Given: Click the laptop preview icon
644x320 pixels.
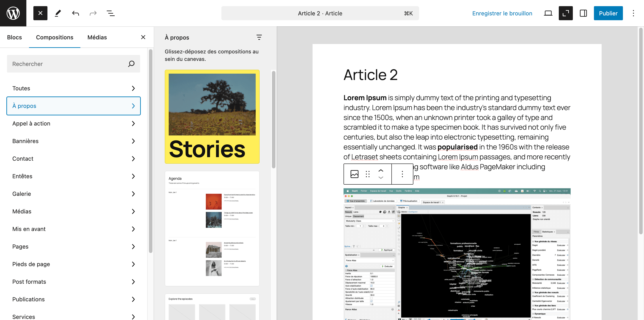Looking at the screenshot, I should 548,13.
